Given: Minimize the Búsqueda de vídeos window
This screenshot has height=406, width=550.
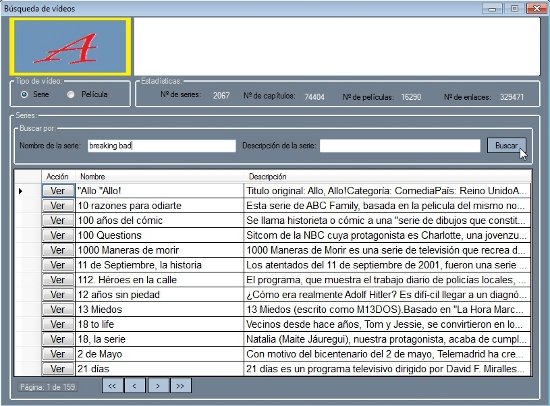Looking at the screenshot, I should [492, 8].
